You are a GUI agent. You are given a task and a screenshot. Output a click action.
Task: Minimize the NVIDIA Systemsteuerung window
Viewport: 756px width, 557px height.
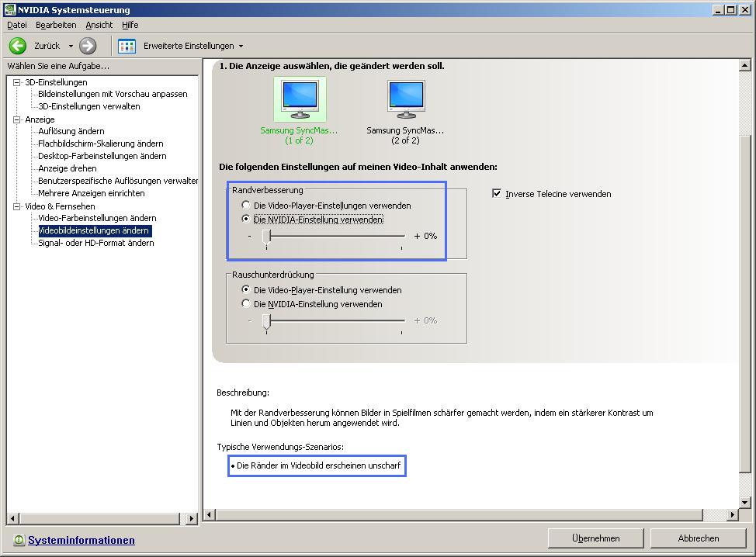719,9
